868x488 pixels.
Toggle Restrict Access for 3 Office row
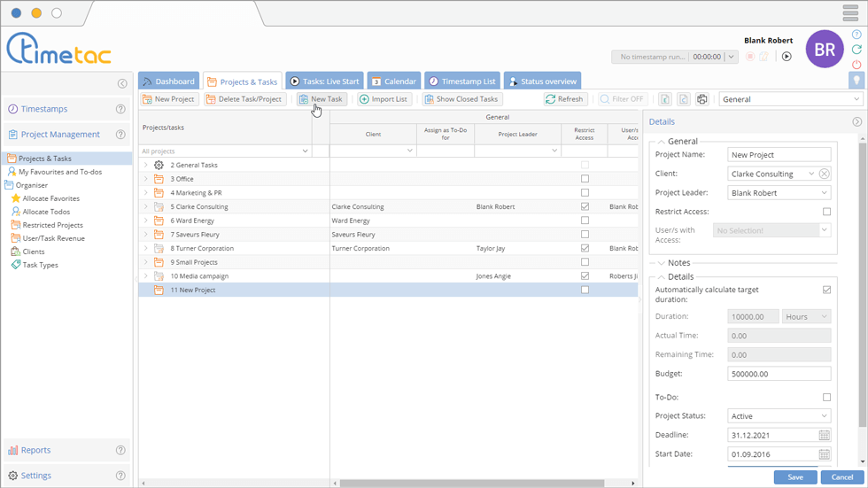point(585,179)
